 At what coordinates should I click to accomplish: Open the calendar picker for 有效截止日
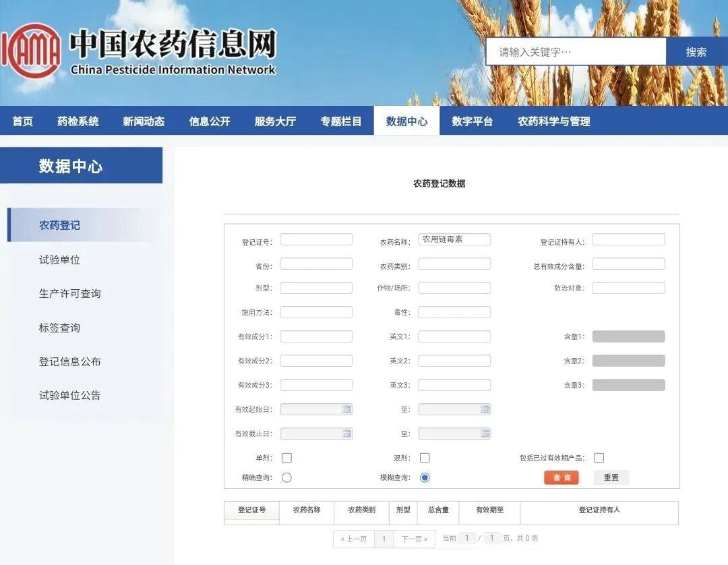coord(346,433)
